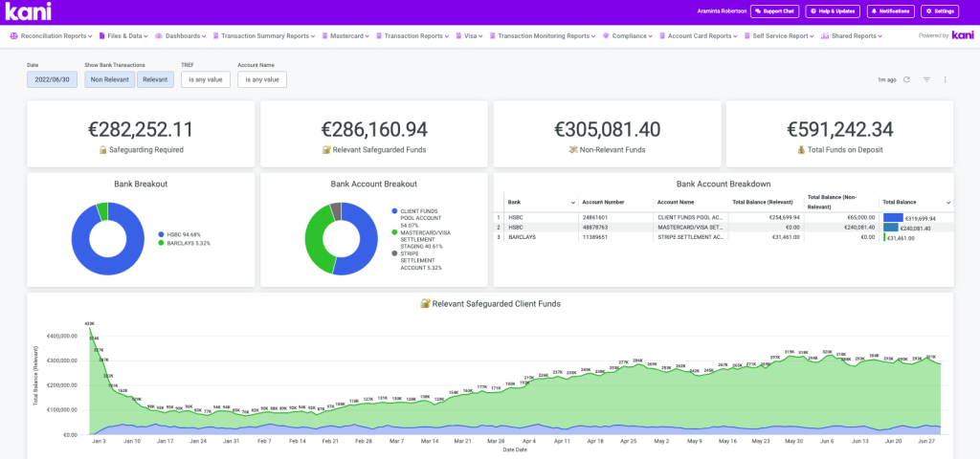Click the Shared Reports menu icon
The width and height of the screenshot is (980, 459).
(824, 36)
